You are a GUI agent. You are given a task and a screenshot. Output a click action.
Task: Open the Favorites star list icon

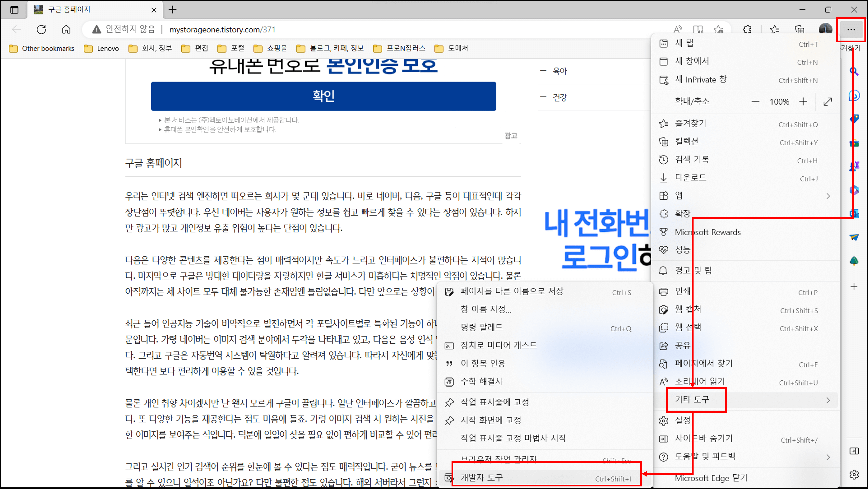[x=774, y=30]
